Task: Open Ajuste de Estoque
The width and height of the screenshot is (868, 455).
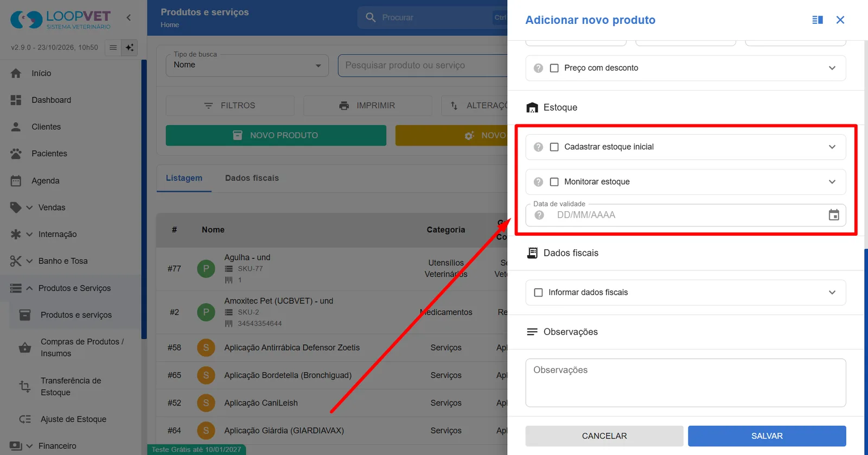Action: tap(73, 419)
